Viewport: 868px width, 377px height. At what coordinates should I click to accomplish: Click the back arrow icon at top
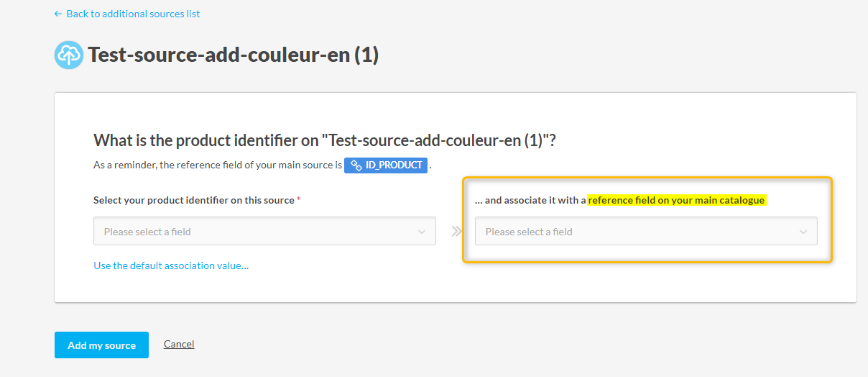(58, 14)
